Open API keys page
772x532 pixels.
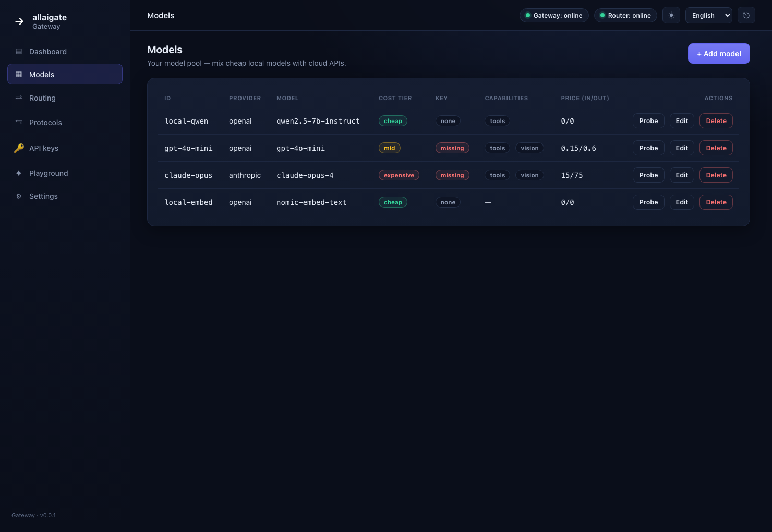(x=65, y=148)
